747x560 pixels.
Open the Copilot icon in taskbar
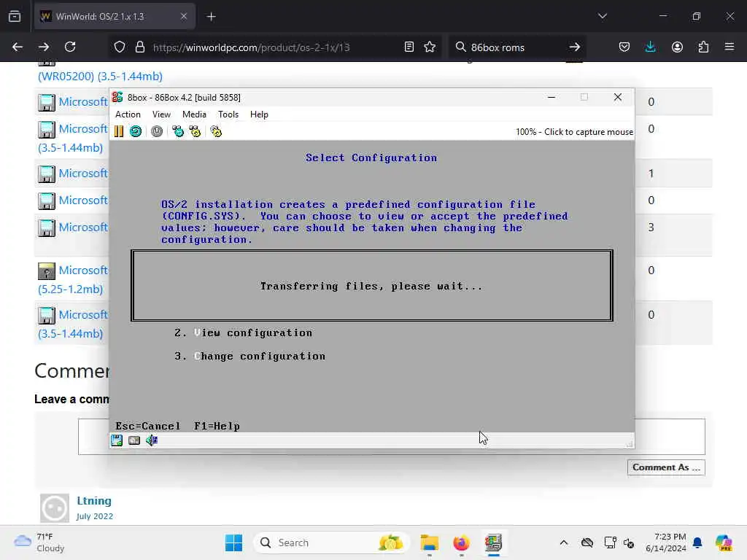pos(723,542)
